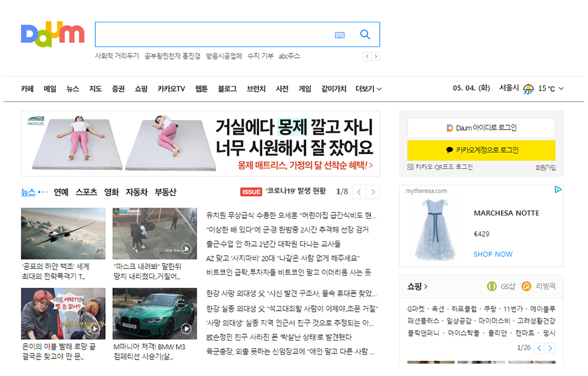This screenshot has width=588, height=376.
Task: Show previous trending search keywords
Action: click(x=367, y=56)
